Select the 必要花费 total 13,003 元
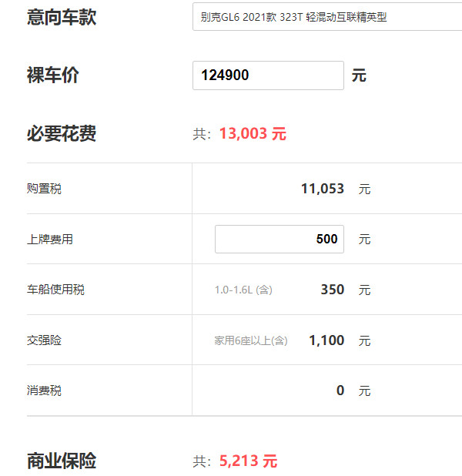This screenshot has width=462, height=476. coord(253,133)
